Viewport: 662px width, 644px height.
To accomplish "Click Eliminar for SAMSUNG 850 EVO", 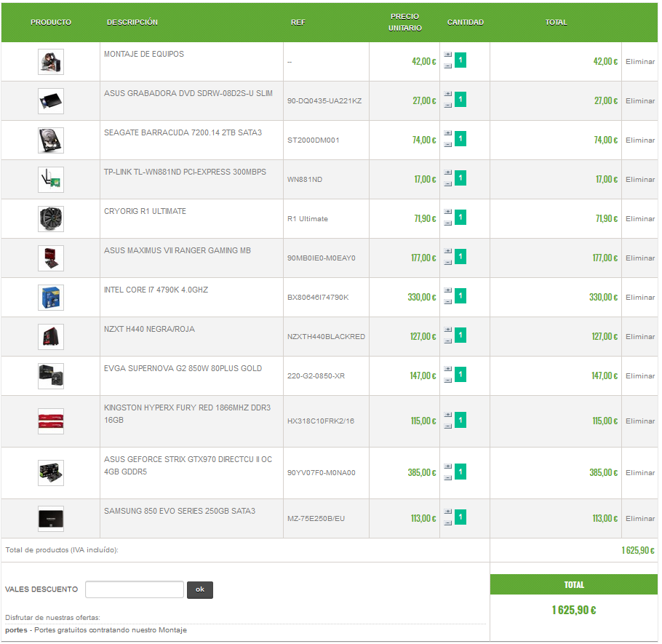I will [640, 518].
